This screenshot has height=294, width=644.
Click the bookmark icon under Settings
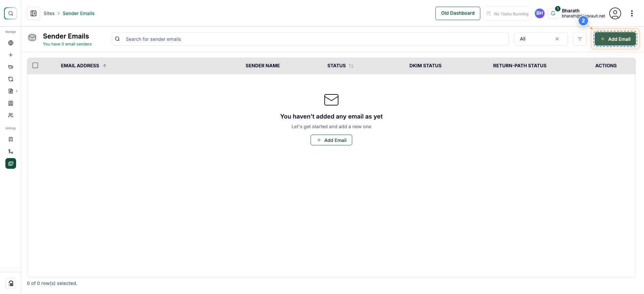tap(11, 139)
